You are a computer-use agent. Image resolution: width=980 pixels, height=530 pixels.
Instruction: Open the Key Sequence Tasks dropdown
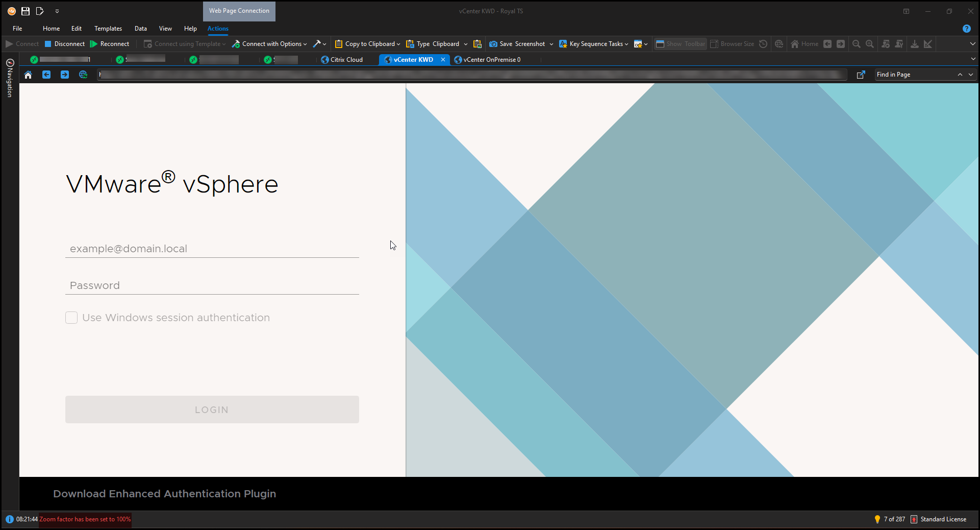626,44
